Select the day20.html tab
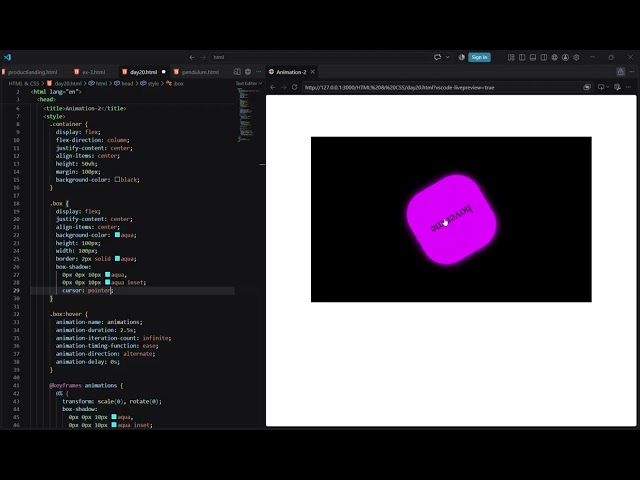 tap(143, 72)
